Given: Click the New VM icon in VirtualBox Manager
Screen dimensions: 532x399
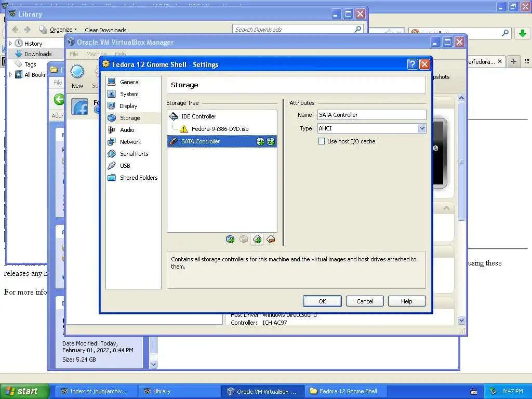Looking at the screenshot, I should tap(77, 77).
